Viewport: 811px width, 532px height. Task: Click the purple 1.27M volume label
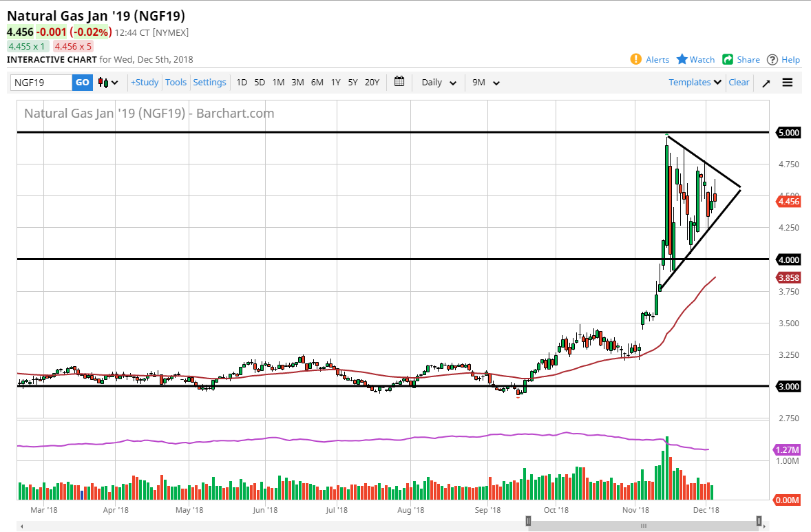787,450
